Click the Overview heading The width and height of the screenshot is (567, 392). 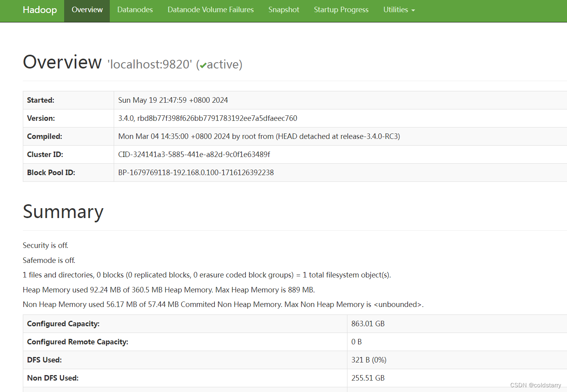point(62,62)
